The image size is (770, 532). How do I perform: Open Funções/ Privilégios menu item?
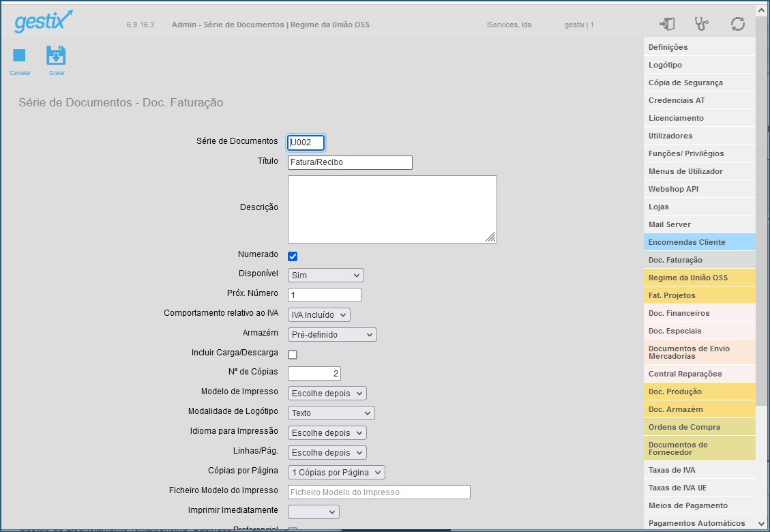click(699, 153)
